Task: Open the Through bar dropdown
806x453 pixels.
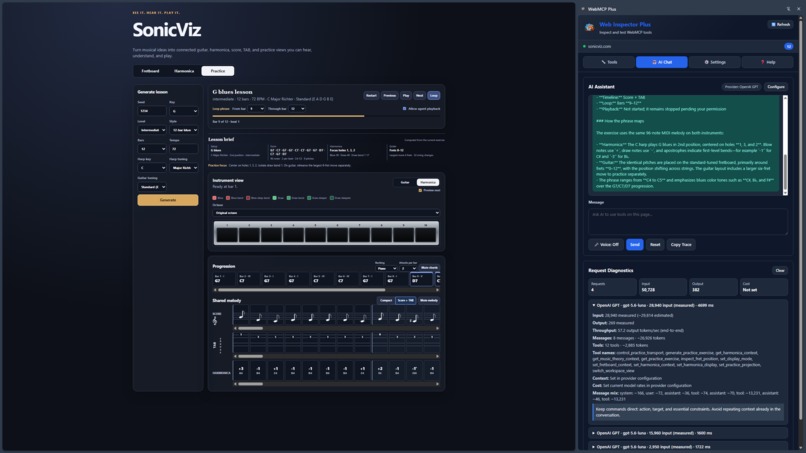Action: [x=297, y=109]
